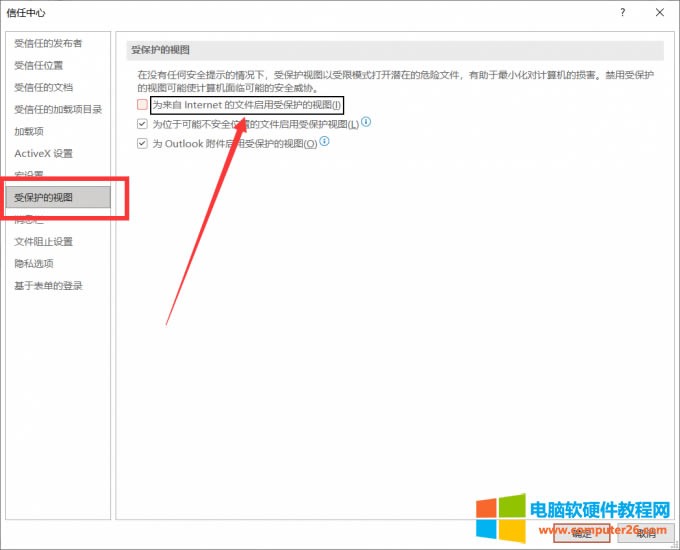
Task: Open 受信任的加载项目录 section
Action: click(x=58, y=109)
